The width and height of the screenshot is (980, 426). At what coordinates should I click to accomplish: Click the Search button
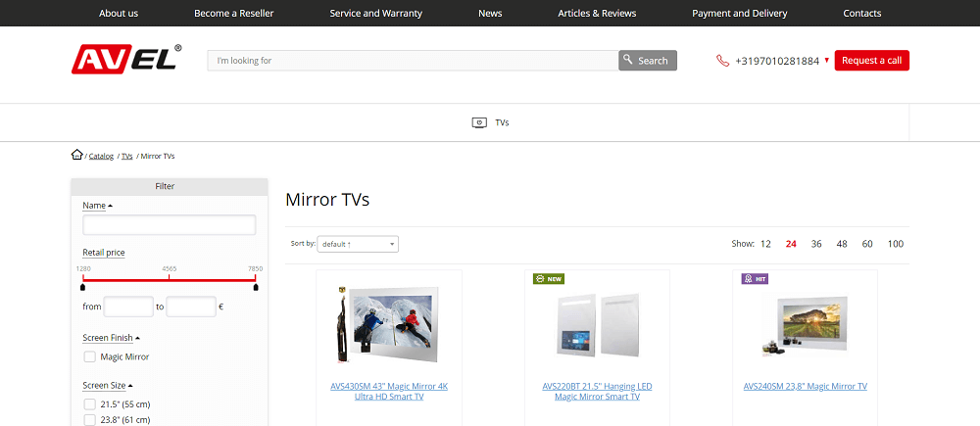pos(648,61)
